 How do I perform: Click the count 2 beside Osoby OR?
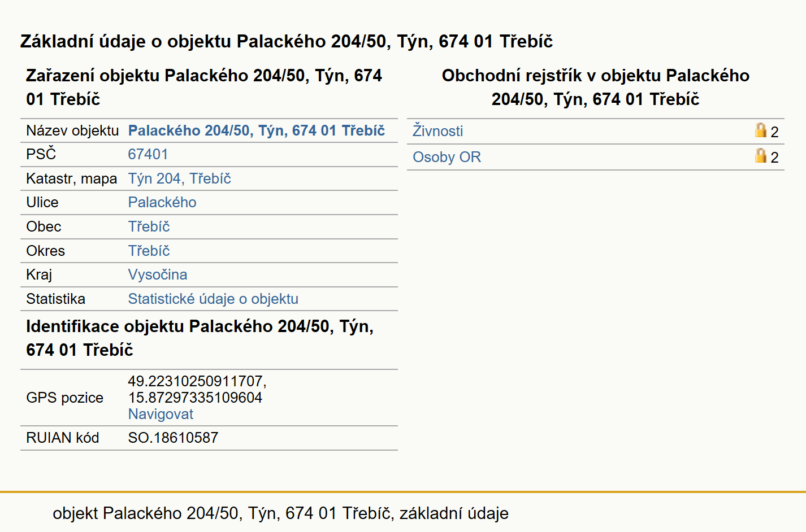774,158
